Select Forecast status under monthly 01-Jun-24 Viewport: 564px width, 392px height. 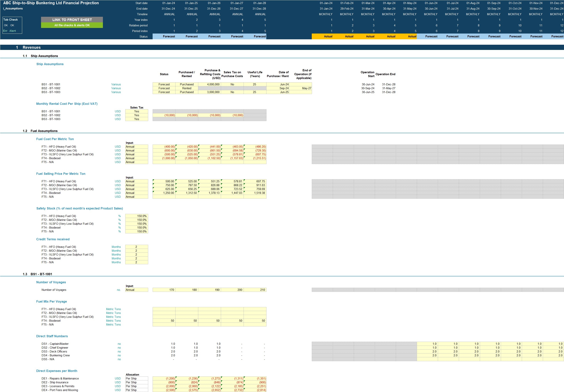tap(427, 36)
